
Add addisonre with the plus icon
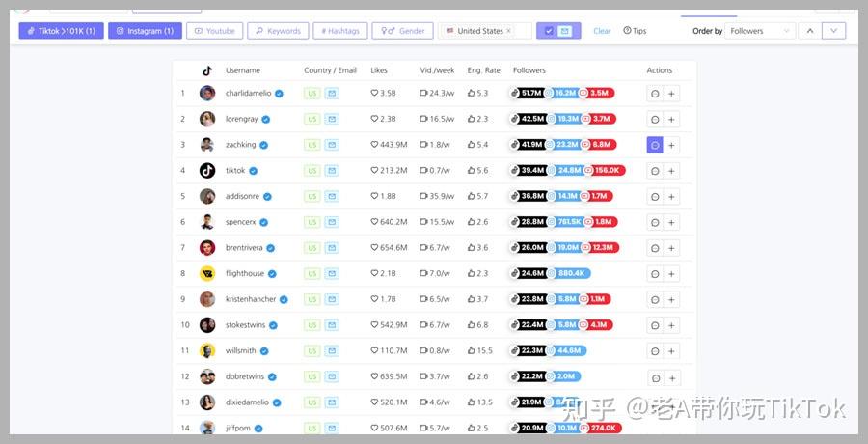pyautogui.click(x=671, y=197)
